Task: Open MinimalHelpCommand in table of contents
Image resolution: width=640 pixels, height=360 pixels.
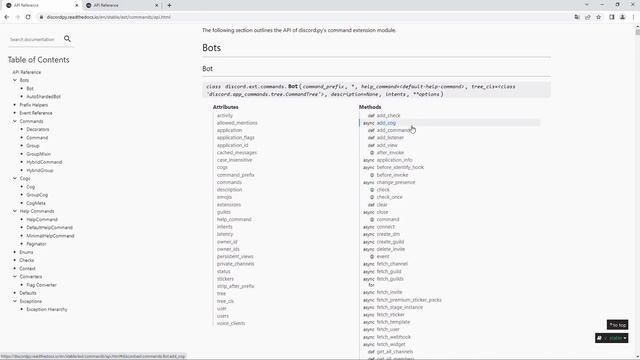Action: click(x=50, y=236)
